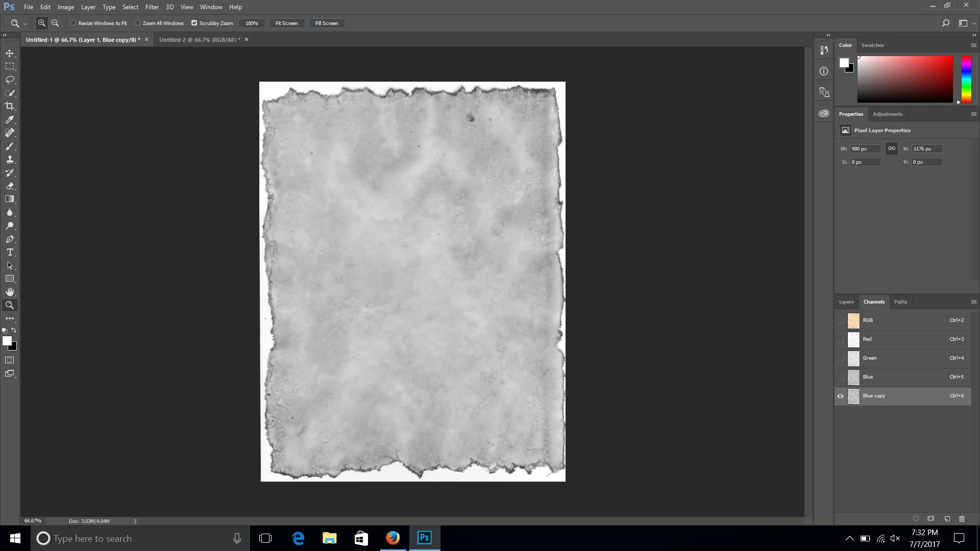Select the Hand tool
Screen dimensions: 980x551
click(10, 292)
